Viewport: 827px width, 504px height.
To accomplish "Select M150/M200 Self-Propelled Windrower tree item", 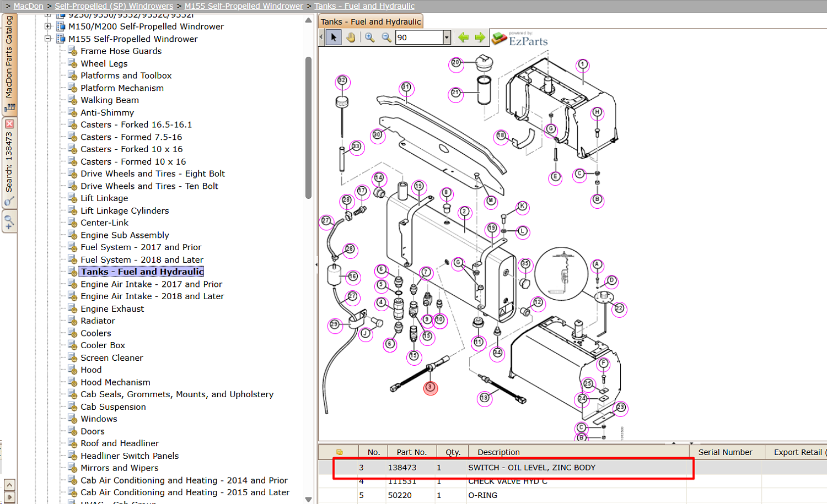I will tap(146, 26).
